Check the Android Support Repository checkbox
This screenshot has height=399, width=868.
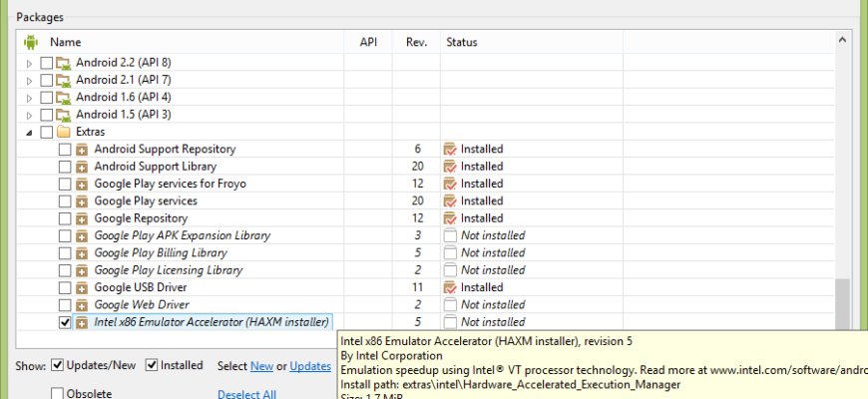coord(65,150)
